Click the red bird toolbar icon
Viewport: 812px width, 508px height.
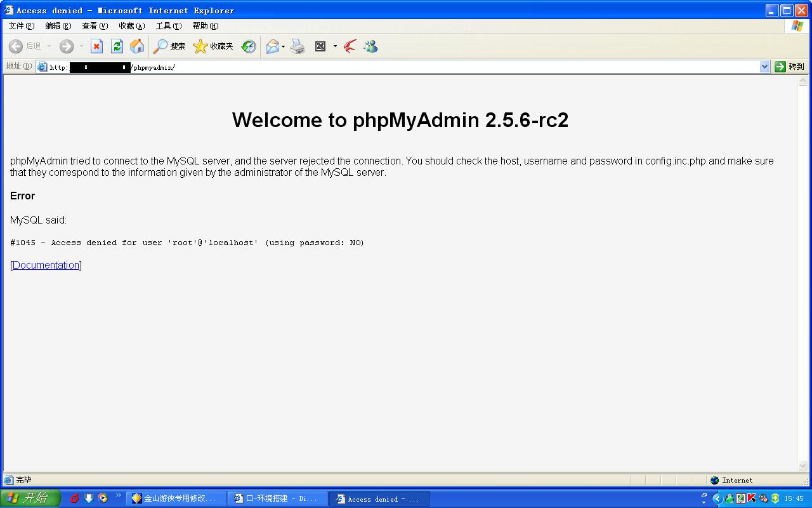(x=350, y=46)
